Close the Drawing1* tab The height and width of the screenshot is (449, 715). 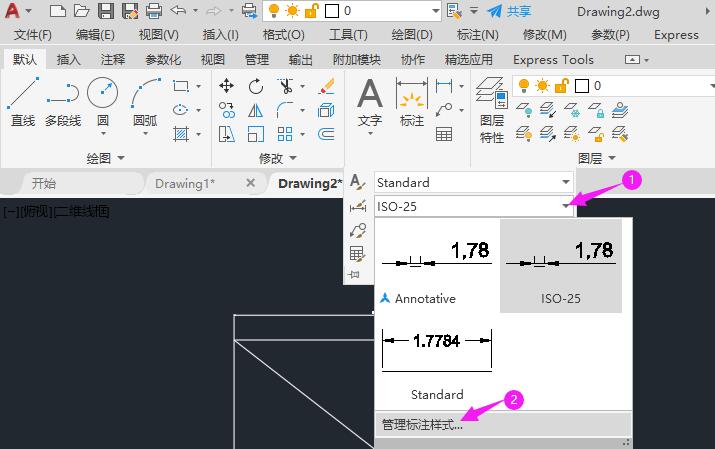(250, 183)
